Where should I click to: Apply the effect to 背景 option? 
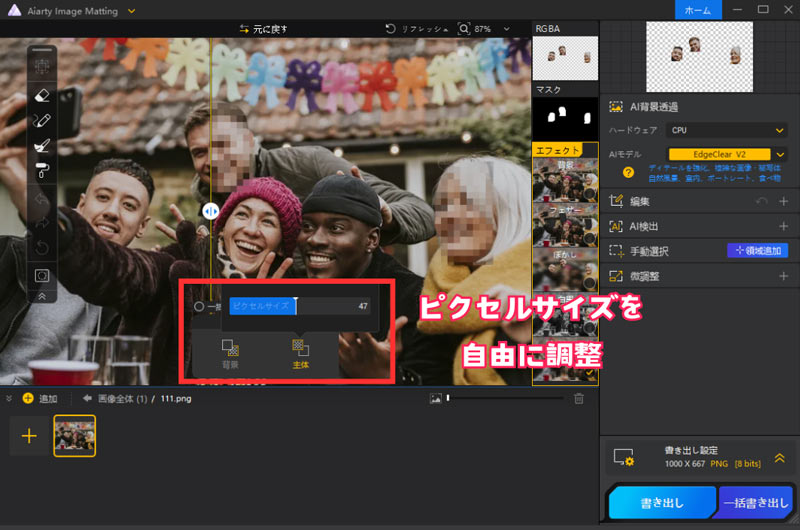coord(230,354)
